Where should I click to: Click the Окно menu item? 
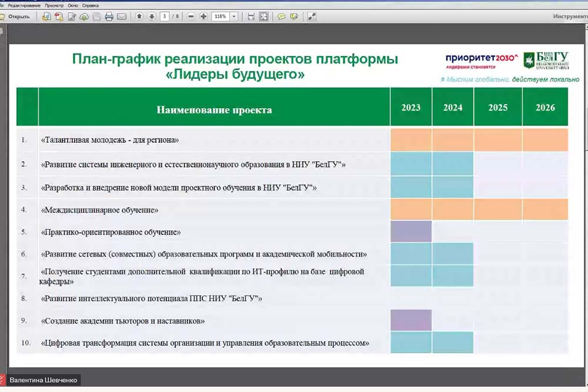73,5
